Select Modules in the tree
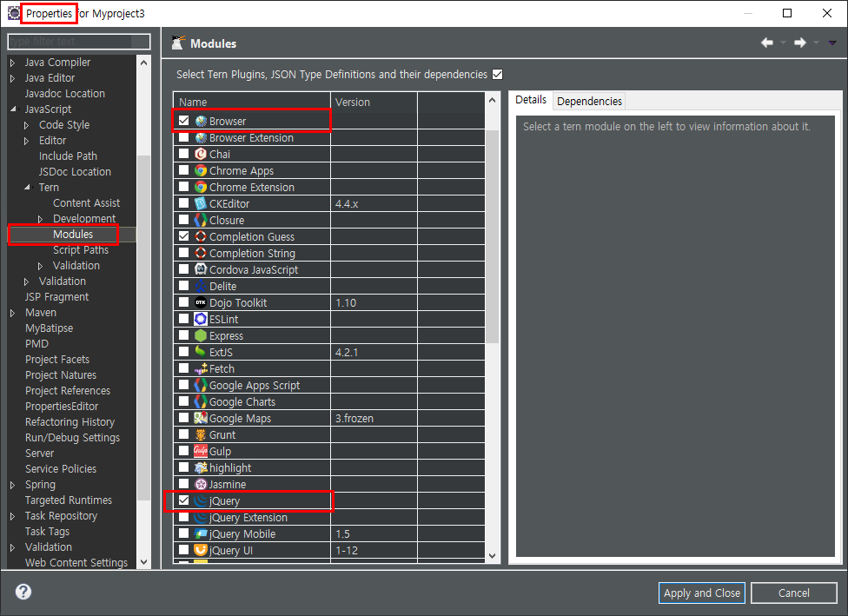Screen dimensions: 848x616 point(72,235)
